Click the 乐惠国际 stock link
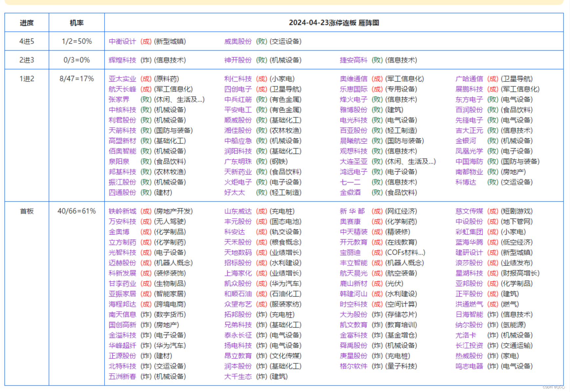 pyautogui.click(x=354, y=89)
